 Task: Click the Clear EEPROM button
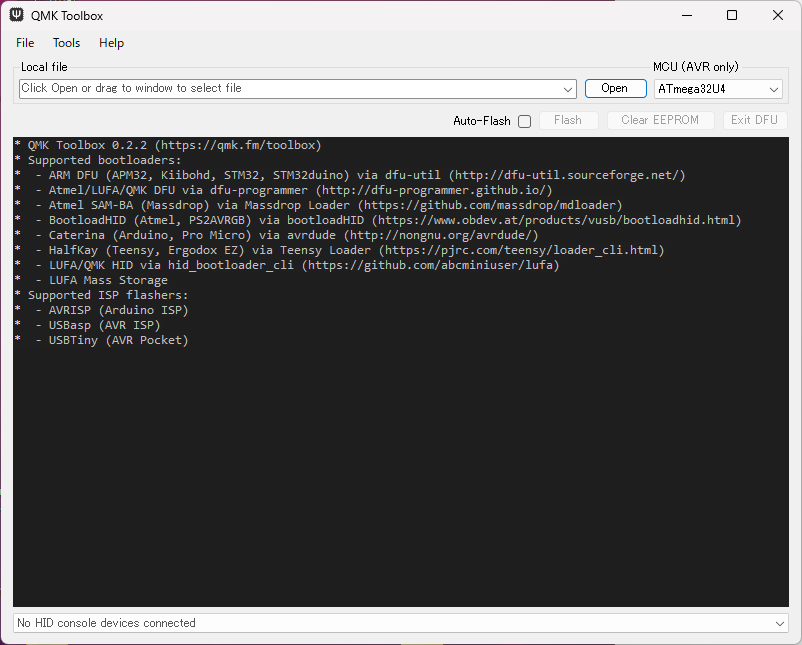[662, 120]
